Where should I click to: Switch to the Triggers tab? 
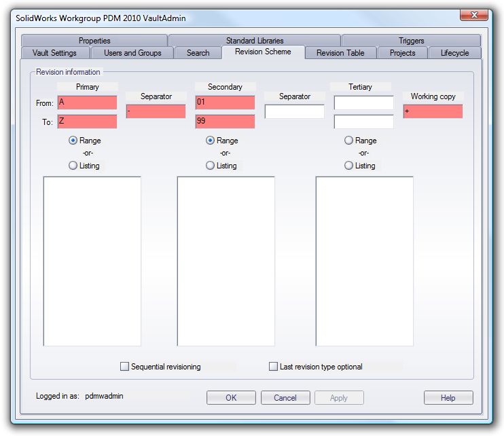pyautogui.click(x=411, y=41)
